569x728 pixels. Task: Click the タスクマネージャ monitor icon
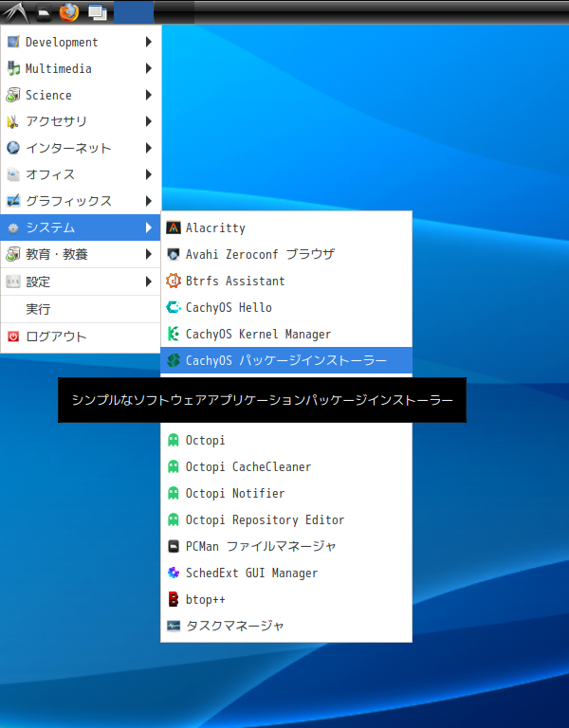click(174, 626)
